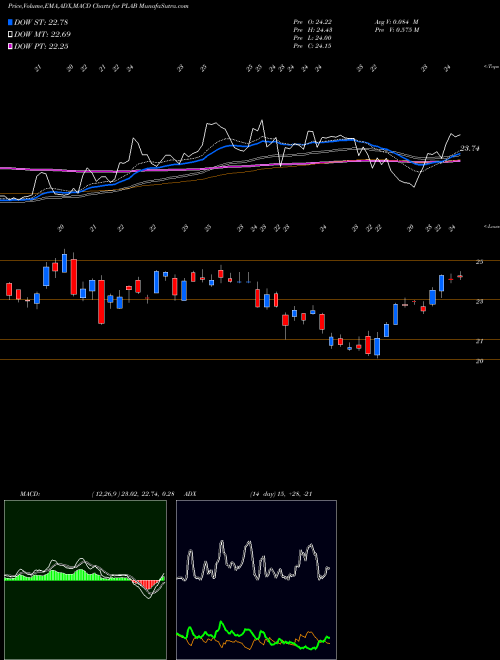Click the 'Pre L: 24.00' value
This screenshot has width=500, height=660.
[313, 38]
